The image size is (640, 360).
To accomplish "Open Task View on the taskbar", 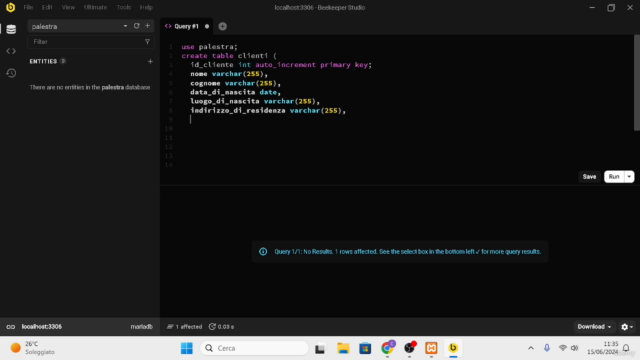I will coord(320,349).
